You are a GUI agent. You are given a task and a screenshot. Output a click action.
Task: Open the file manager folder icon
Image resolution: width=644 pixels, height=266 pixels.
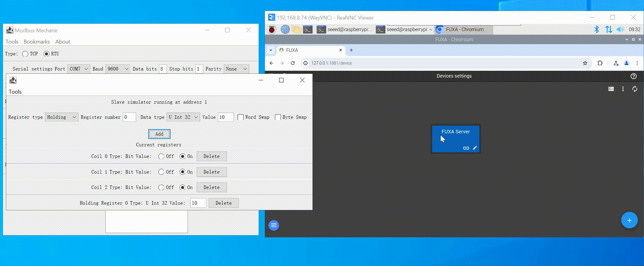coord(297,30)
